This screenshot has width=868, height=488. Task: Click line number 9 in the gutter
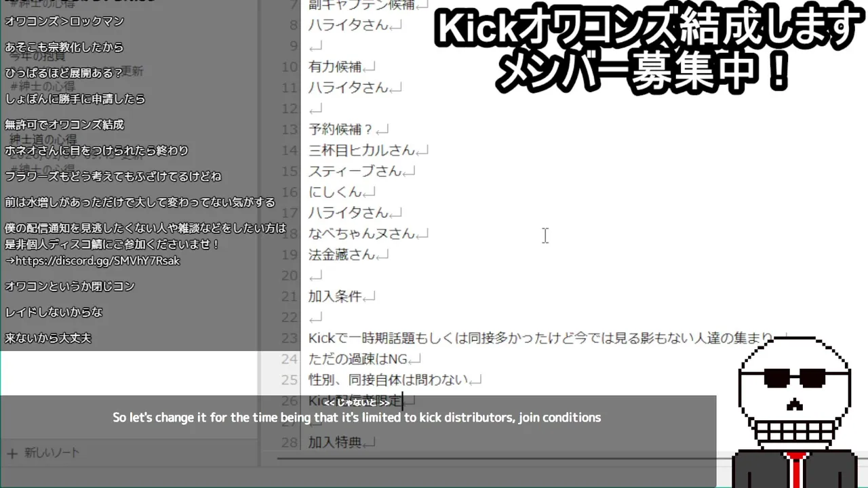pyautogui.click(x=293, y=45)
